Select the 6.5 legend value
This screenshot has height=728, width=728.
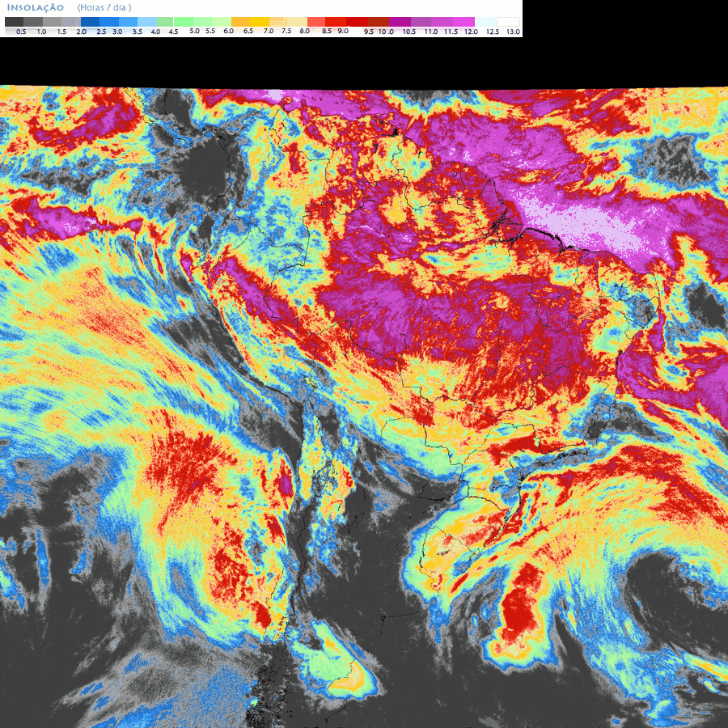tap(248, 31)
